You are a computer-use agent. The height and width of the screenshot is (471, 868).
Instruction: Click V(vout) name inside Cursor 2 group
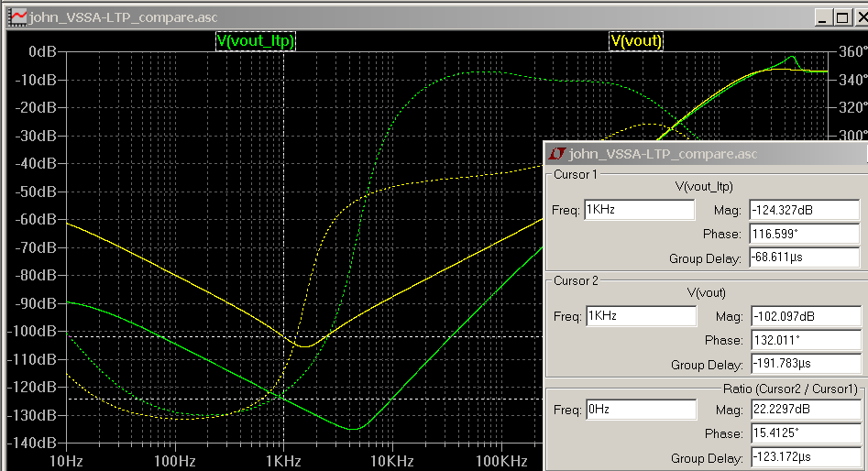coord(707,293)
